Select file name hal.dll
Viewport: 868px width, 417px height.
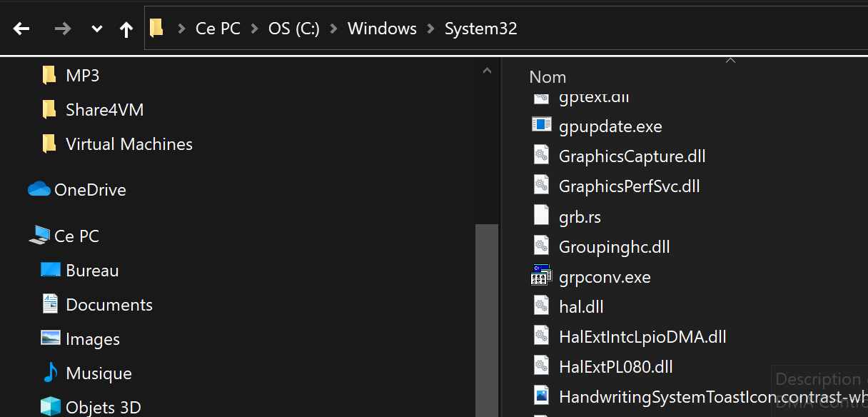coord(581,307)
